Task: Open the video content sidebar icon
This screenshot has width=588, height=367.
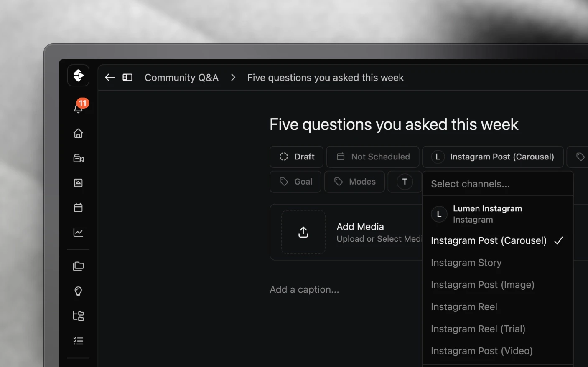Action: click(78, 158)
